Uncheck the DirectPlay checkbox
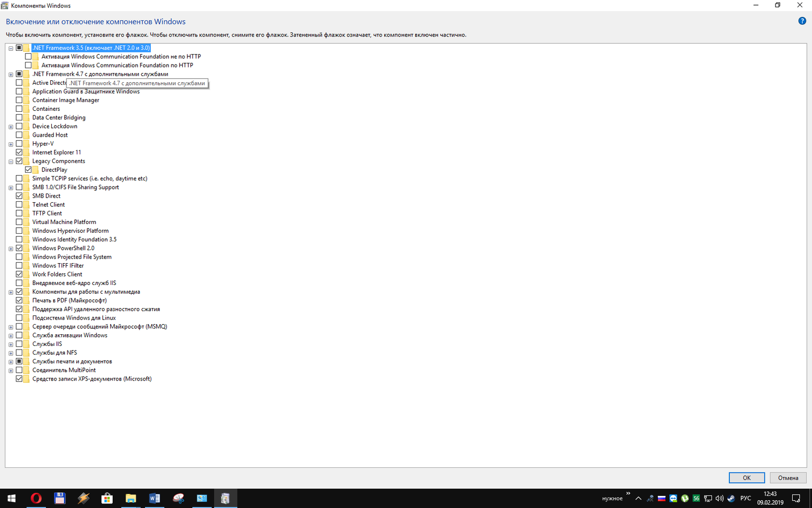 click(28, 170)
